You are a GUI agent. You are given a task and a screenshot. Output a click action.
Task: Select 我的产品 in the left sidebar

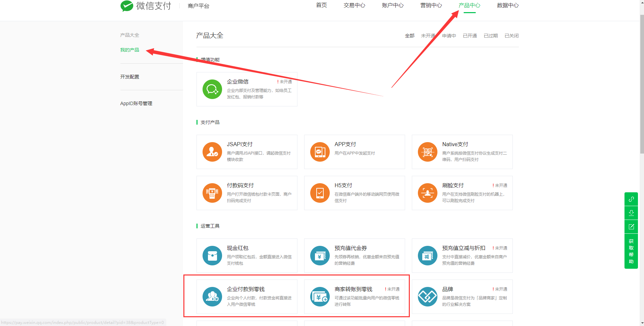click(x=130, y=50)
